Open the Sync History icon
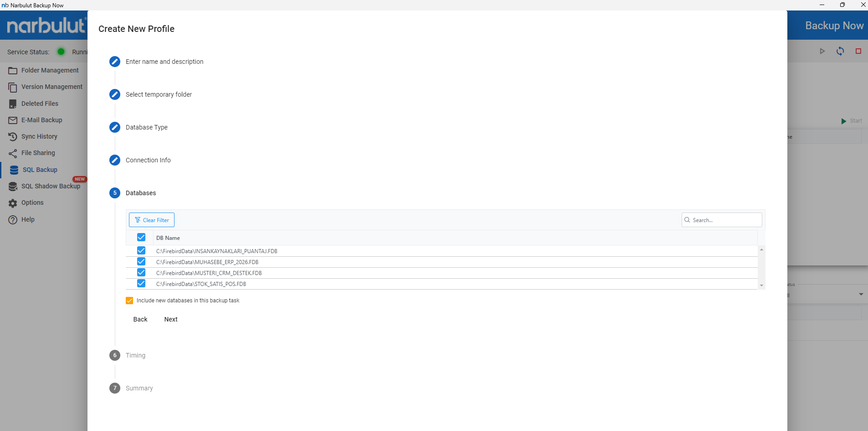 tap(13, 137)
